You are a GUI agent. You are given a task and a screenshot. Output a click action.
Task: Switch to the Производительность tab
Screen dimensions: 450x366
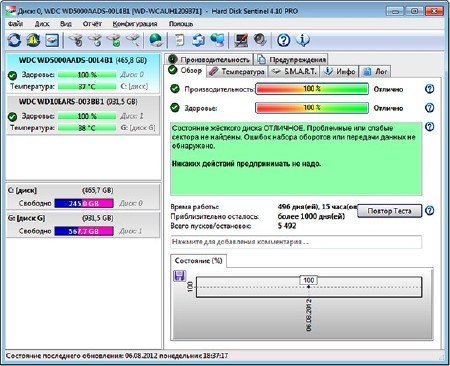point(209,59)
